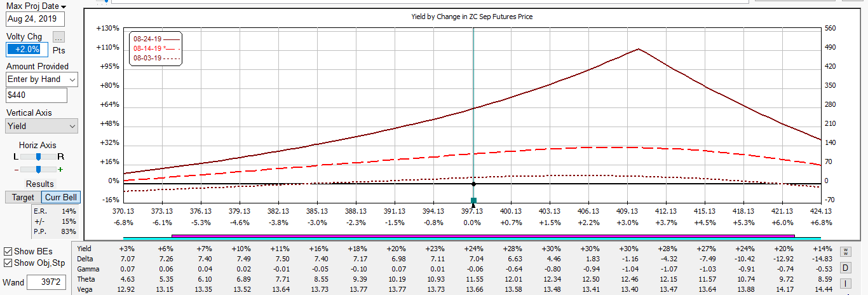Click the Theta row label
Viewport: 868px width, 295px height.
(x=86, y=279)
